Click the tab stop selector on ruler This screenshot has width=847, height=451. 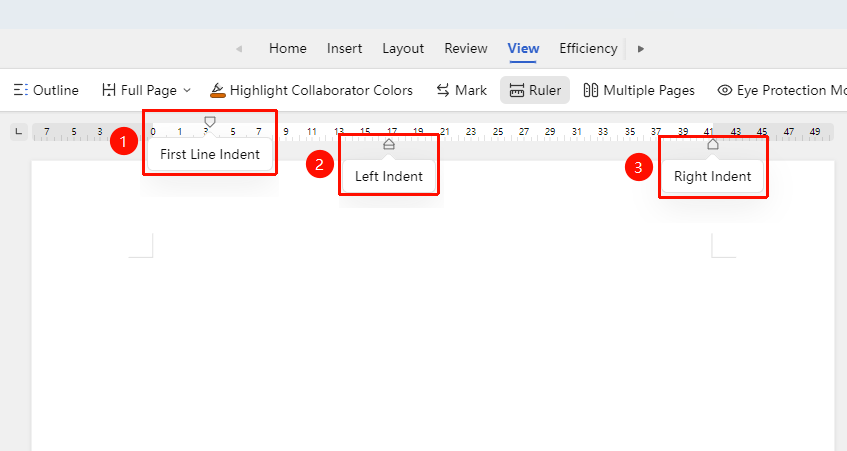(x=19, y=132)
